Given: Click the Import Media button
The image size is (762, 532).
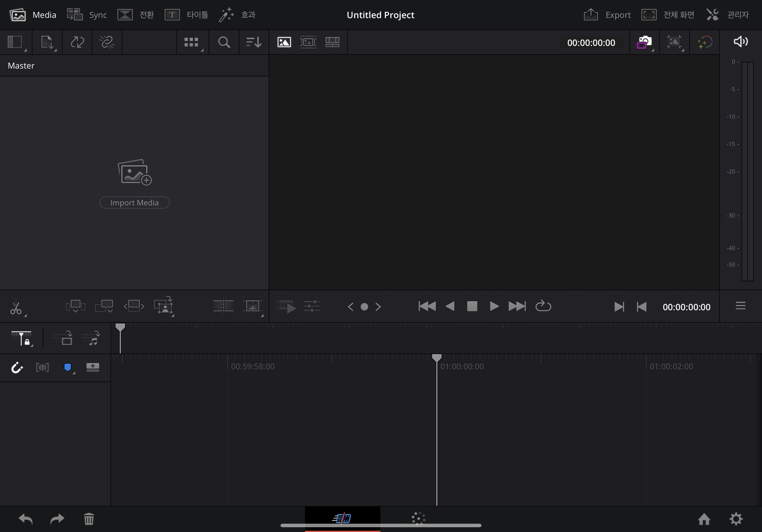Looking at the screenshot, I should pos(134,203).
